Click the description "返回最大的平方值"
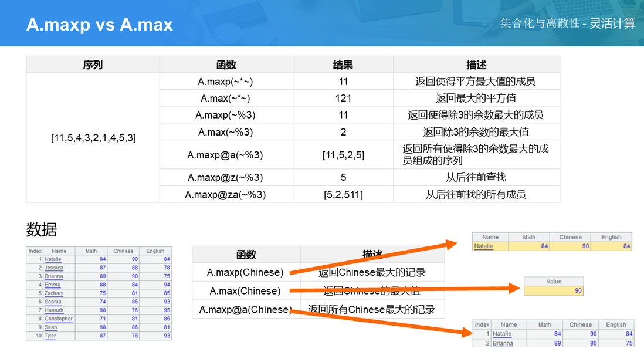 pyautogui.click(x=476, y=98)
